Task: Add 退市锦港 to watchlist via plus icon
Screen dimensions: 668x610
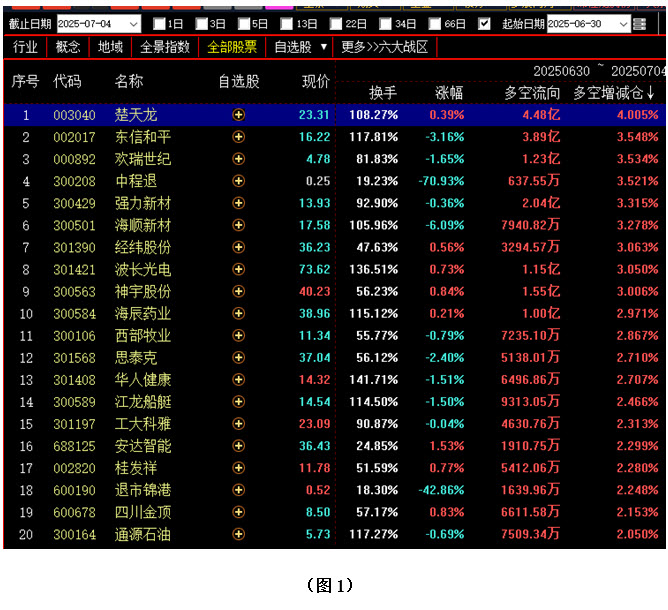Action: [239, 490]
